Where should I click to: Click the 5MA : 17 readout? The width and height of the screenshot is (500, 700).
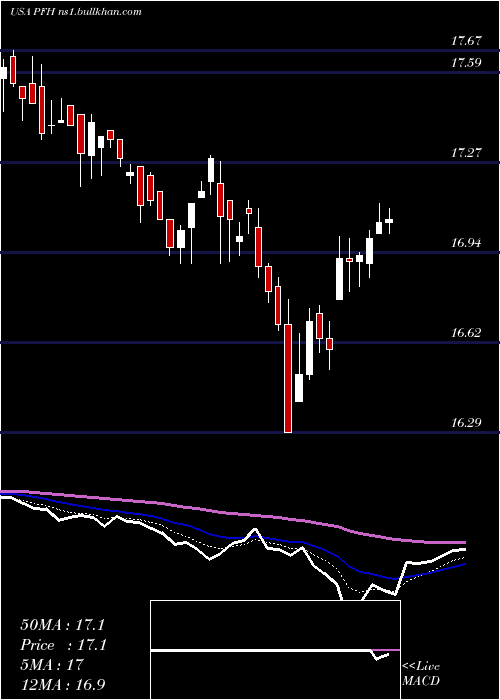(x=52, y=665)
